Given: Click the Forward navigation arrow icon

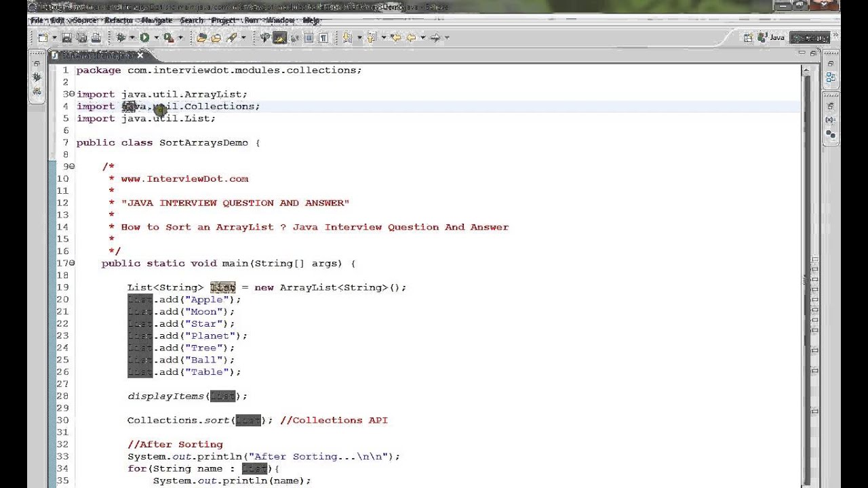Looking at the screenshot, I should (435, 38).
